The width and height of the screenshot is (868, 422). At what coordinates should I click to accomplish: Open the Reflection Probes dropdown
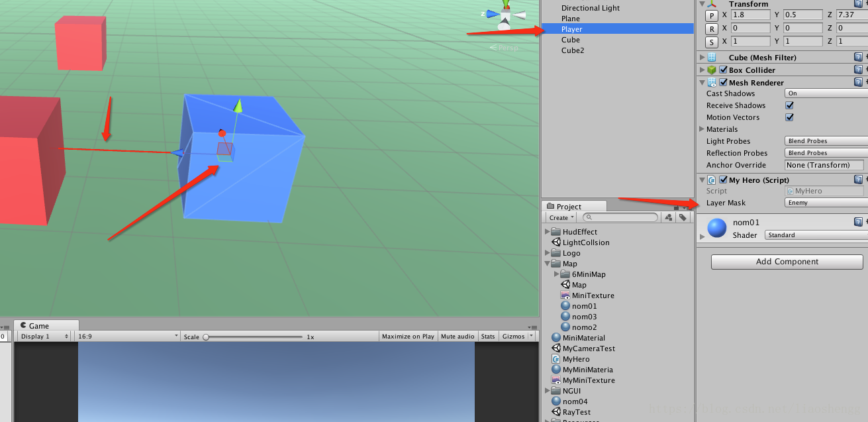coord(826,153)
